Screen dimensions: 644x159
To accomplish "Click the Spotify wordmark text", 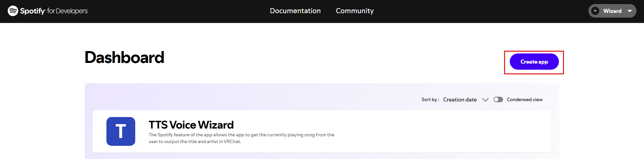I will click(33, 11).
